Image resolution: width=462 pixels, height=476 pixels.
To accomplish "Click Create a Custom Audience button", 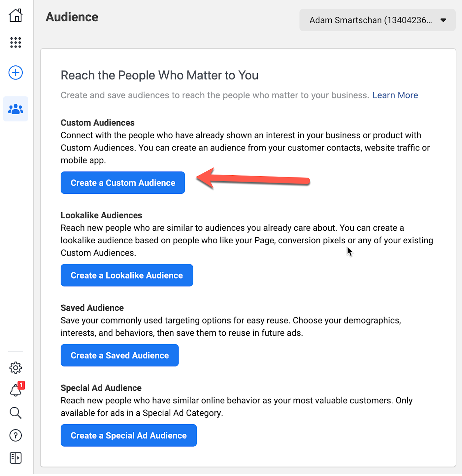I will pyautogui.click(x=123, y=183).
